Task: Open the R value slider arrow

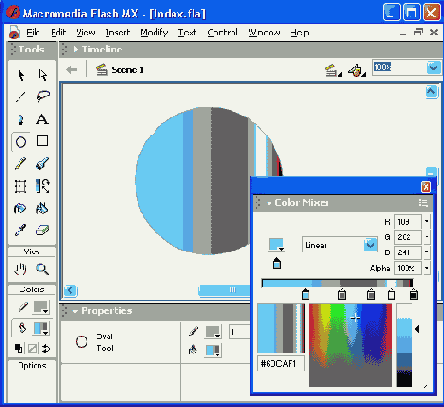Action: (x=426, y=221)
